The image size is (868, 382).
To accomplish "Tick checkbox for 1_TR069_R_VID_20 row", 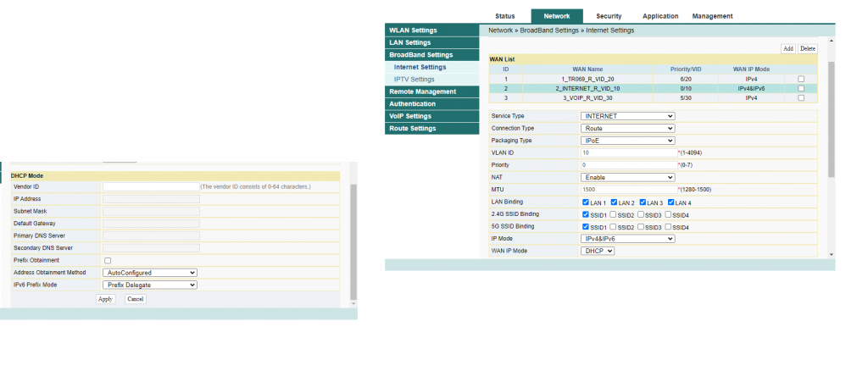I will click(x=801, y=79).
